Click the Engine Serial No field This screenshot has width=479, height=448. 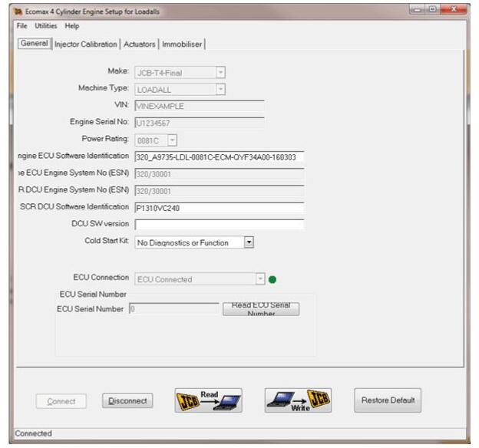click(200, 123)
